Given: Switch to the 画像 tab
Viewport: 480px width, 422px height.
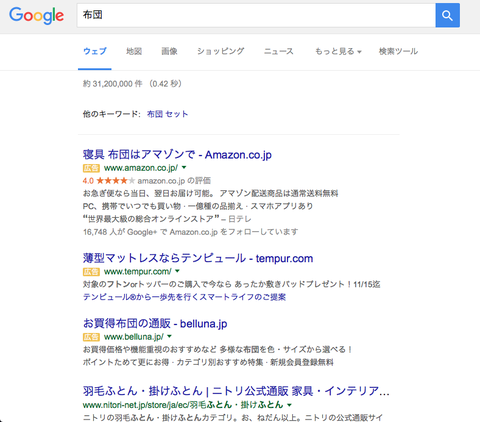Looking at the screenshot, I should (169, 51).
